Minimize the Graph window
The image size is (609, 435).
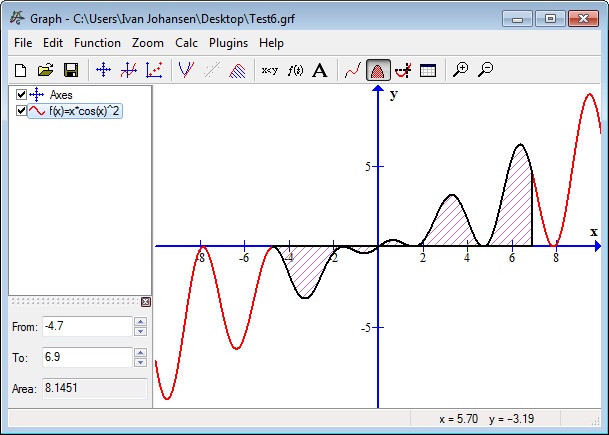(517, 18)
